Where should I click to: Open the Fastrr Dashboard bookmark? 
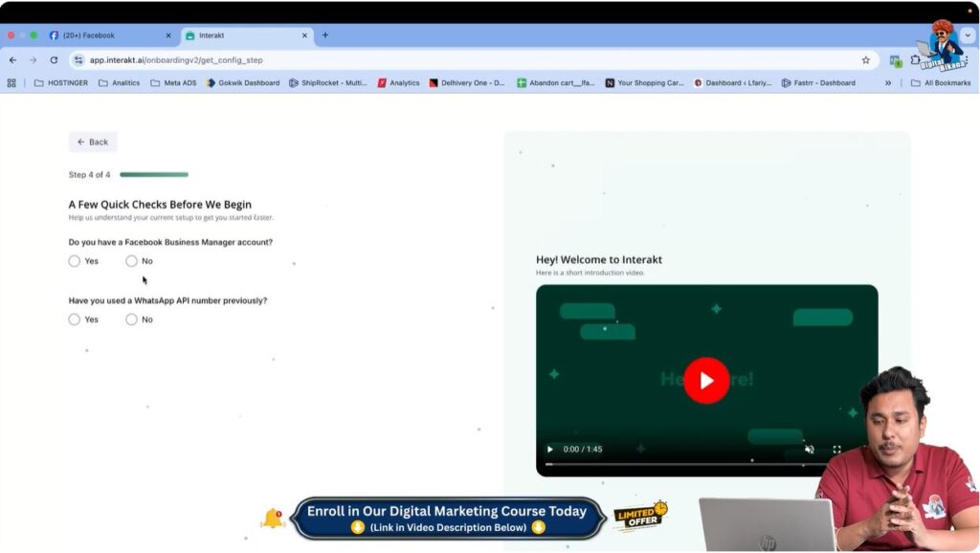pos(819,82)
